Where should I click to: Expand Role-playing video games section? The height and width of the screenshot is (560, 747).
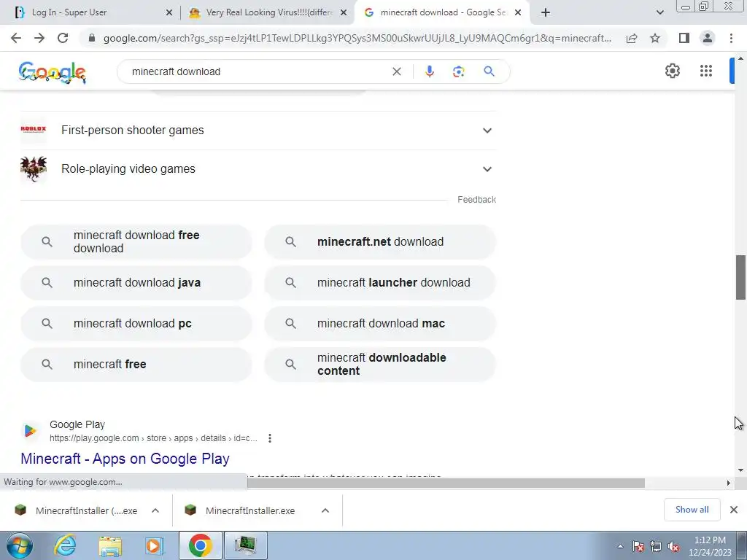point(258,169)
